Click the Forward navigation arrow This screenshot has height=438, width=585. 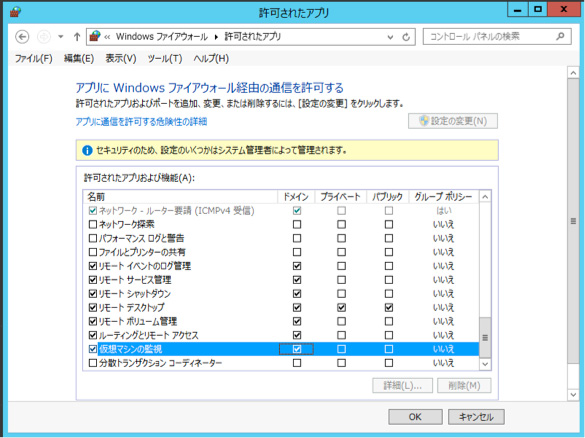click(x=44, y=37)
